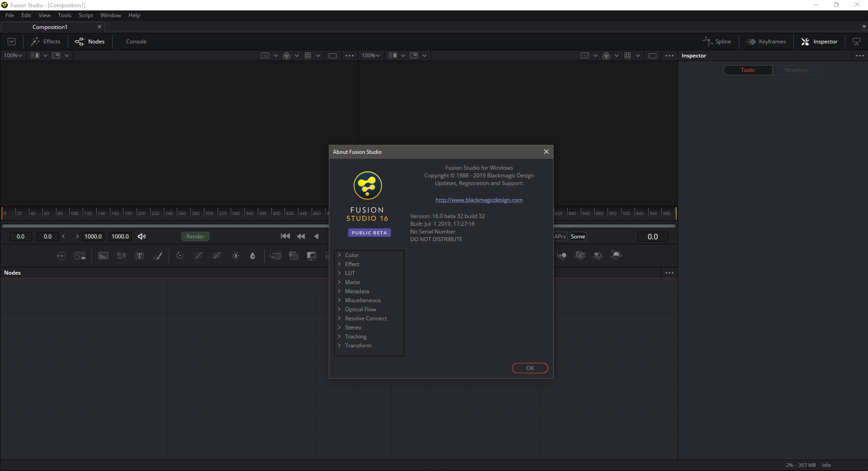Toggle the Spline panel

click(716, 42)
